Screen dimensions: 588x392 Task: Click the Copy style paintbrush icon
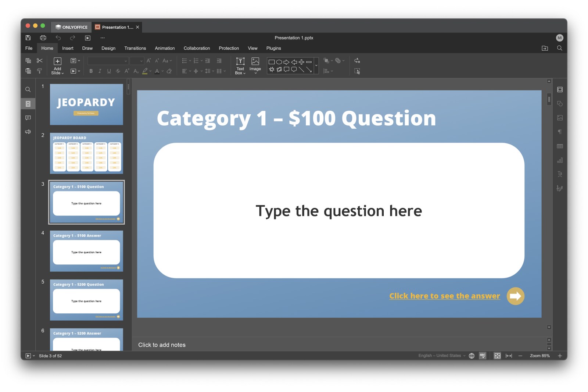(40, 71)
